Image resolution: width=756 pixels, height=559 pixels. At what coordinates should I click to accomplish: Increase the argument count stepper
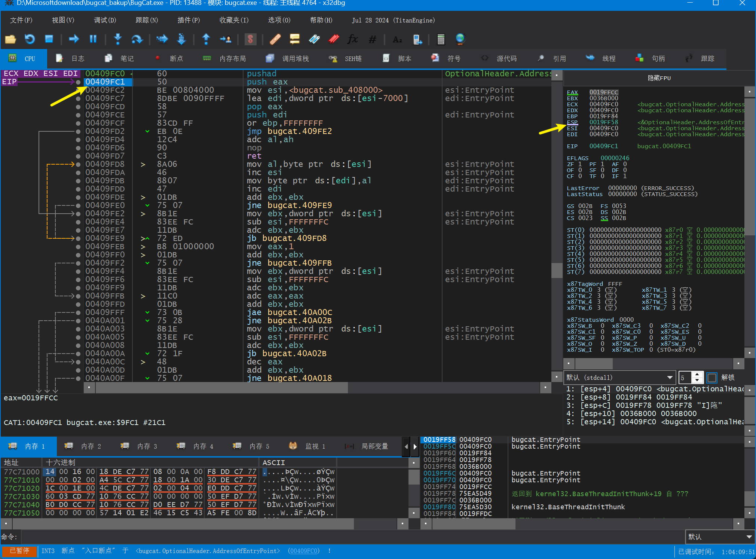(697, 375)
